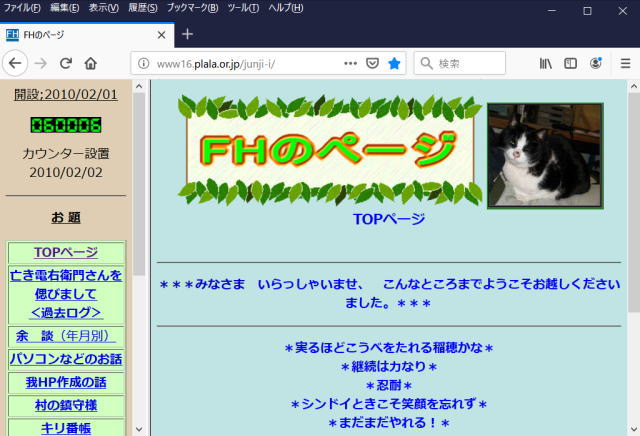Click the sidebar scroll down arrow

(139, 429)
